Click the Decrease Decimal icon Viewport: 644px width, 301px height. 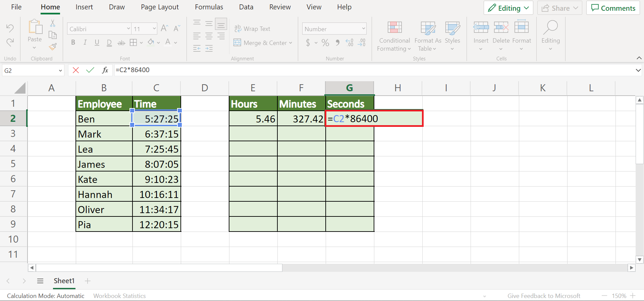[x=362, y=43]
